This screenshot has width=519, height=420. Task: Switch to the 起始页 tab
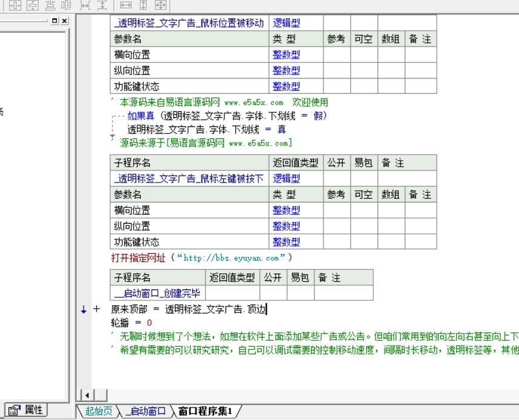(99, 411)
